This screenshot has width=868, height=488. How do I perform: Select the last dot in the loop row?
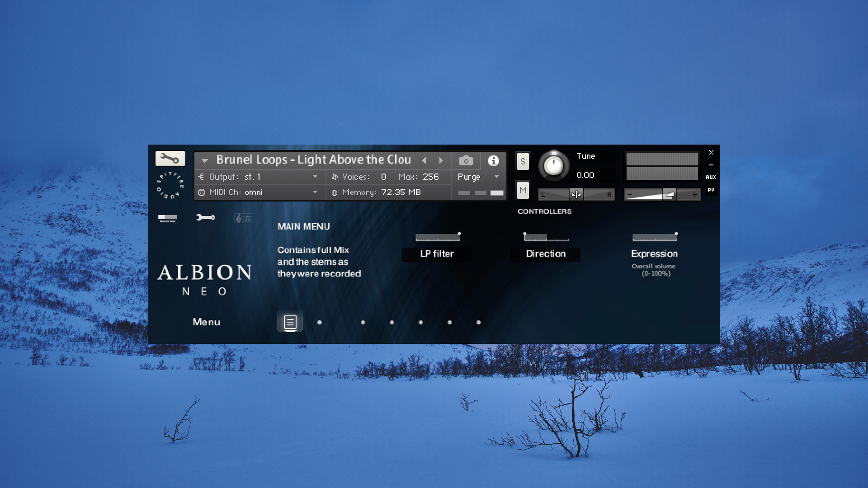(x=479, y=322)
